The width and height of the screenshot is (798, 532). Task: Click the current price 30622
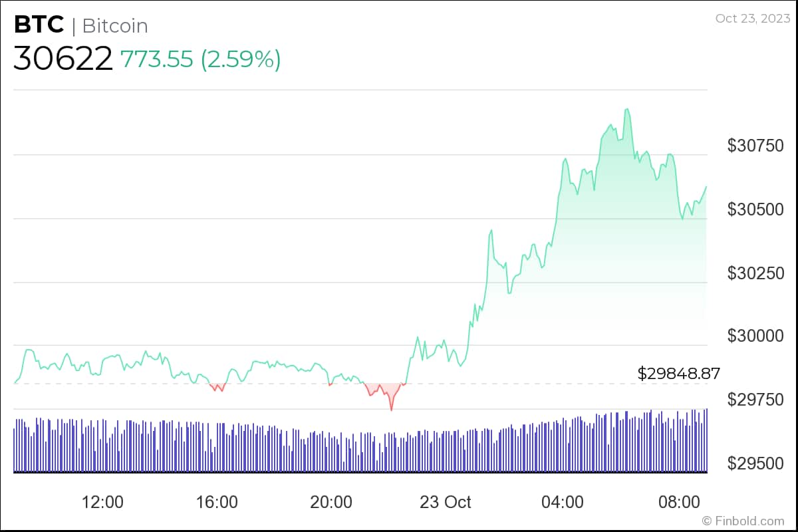[x=63, y=59]
